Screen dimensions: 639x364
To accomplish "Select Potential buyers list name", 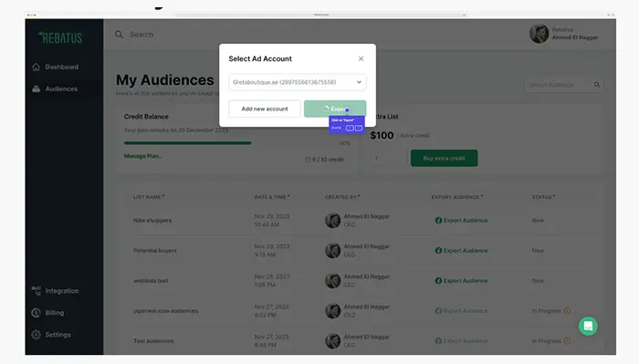I will pyautogui.click(x=155, y=250).
